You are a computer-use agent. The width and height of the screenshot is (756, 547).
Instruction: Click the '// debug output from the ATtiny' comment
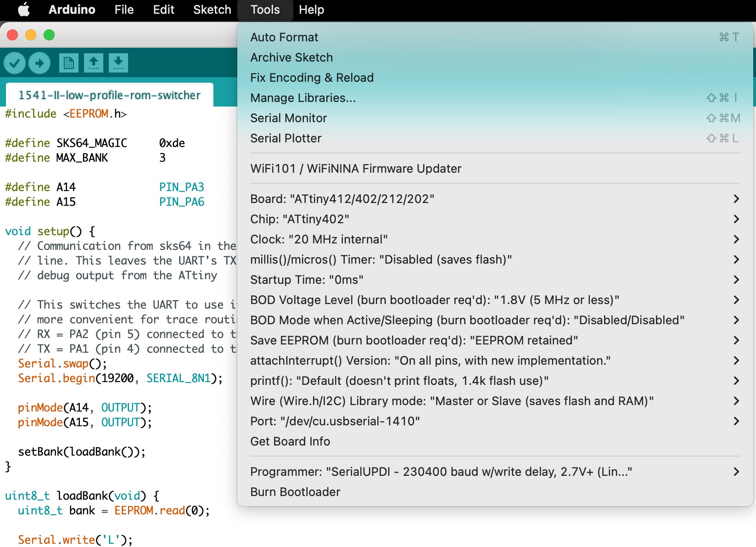(118, 275)
